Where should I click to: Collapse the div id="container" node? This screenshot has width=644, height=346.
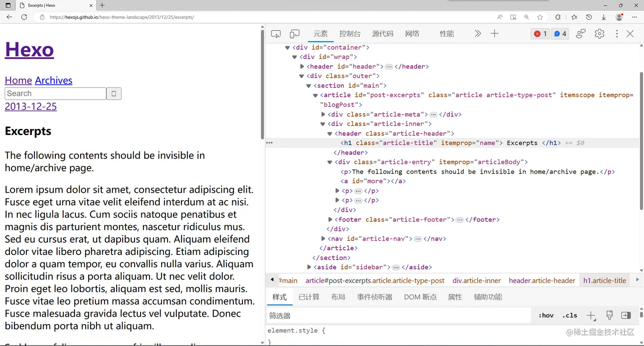[287, 48]
